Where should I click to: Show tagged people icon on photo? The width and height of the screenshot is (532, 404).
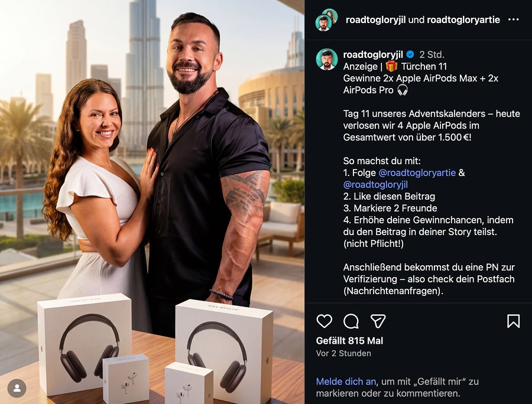coord(17,388)
